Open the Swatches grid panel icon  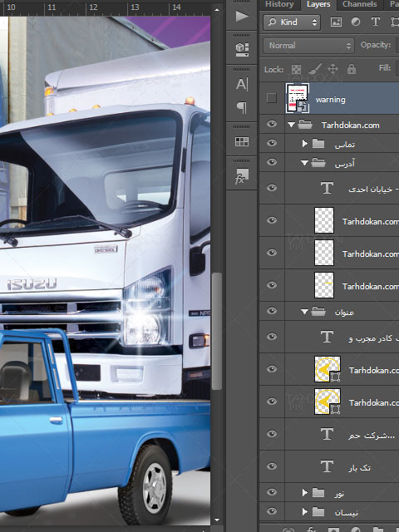[x=242, y=141]
